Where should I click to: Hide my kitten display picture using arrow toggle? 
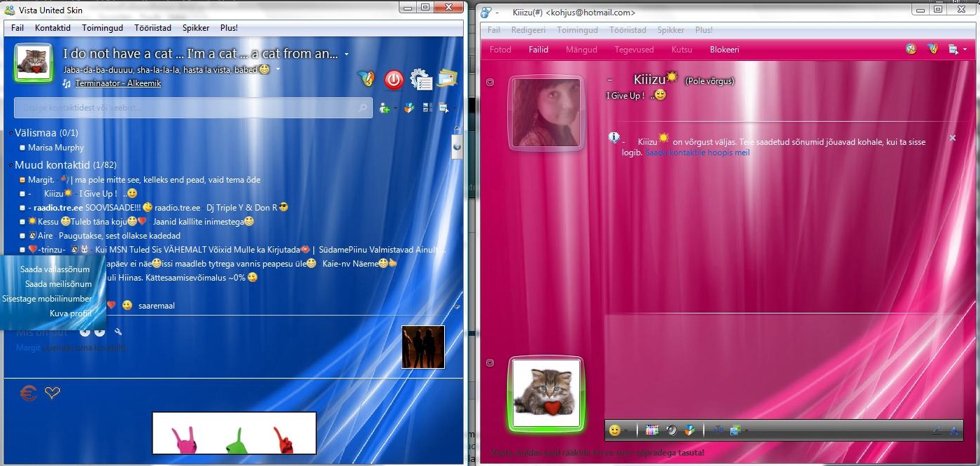(x=490, y=362)
